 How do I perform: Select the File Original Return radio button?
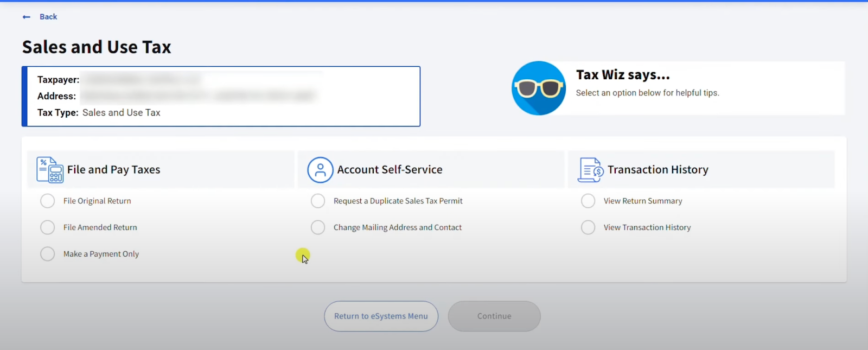pyautogui.click(x=48, y=201)
